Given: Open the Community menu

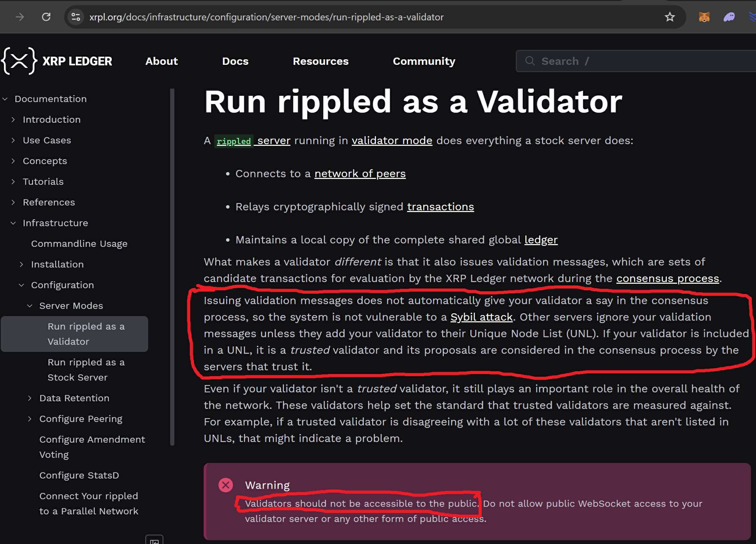Looking at the screenshot, I should [x=424, y=61].
